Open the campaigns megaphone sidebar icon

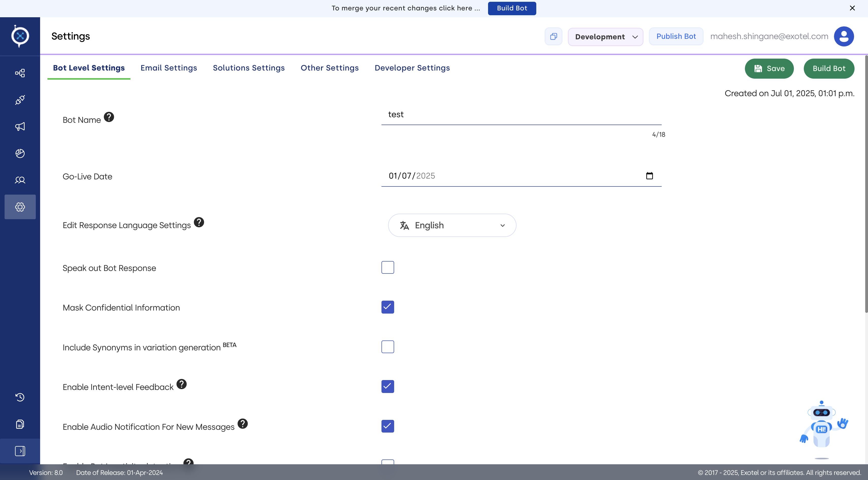click(20, 127)
